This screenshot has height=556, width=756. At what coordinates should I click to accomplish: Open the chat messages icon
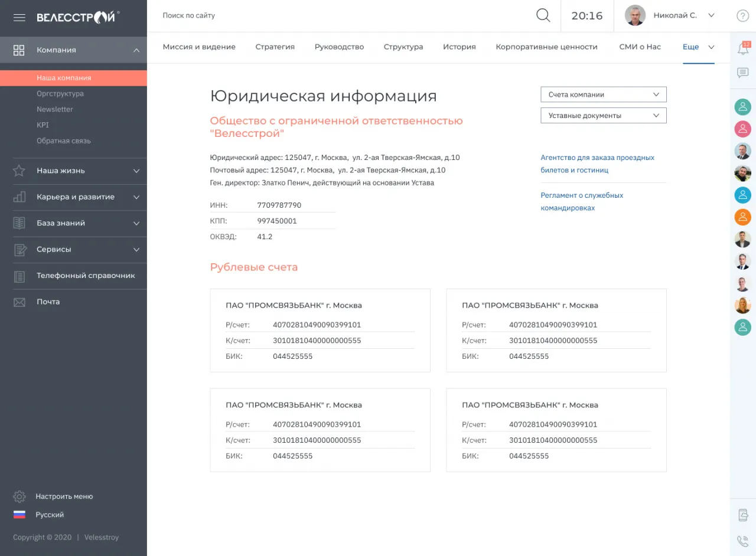[742, 73]
